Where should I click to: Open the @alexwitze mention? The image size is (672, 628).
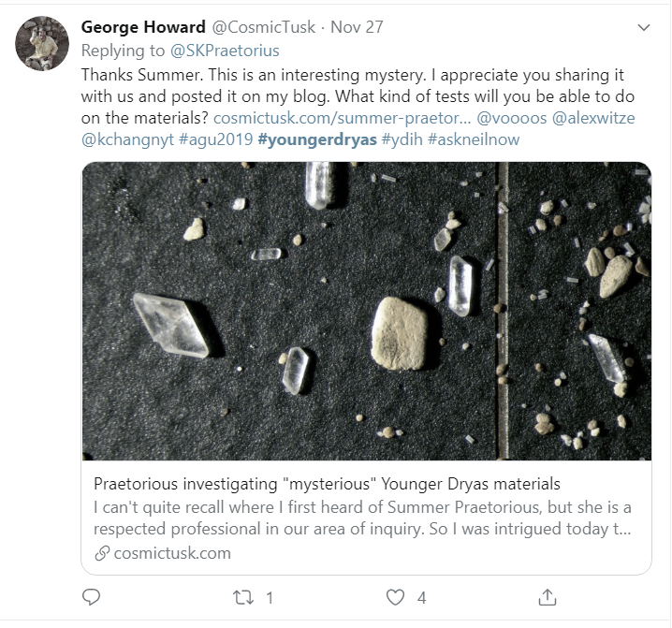(598, 118)
